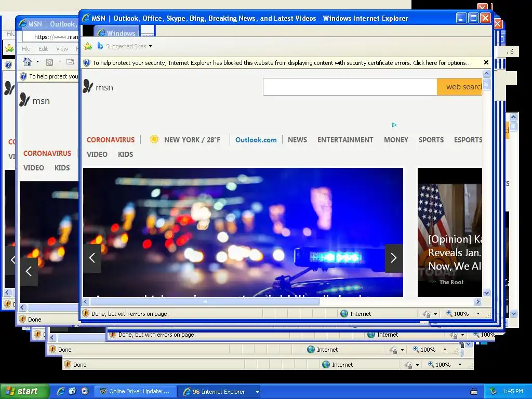The image size is (532, 399).
Task: Open the SPORTS section
Action: [x=431, y=140]
